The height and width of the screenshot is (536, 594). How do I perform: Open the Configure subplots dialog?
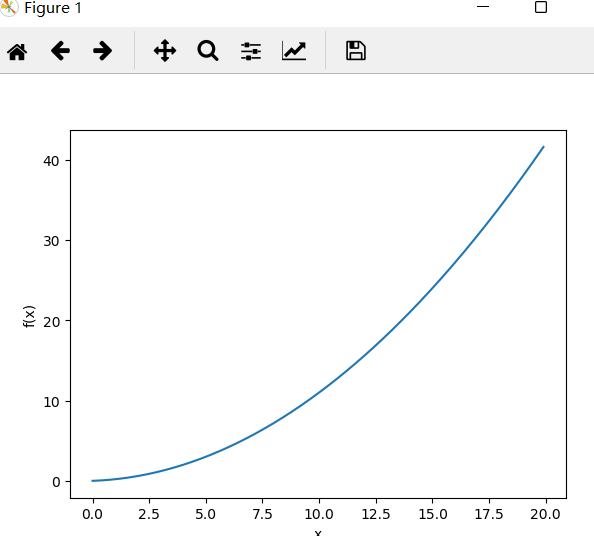click(251, 51)
